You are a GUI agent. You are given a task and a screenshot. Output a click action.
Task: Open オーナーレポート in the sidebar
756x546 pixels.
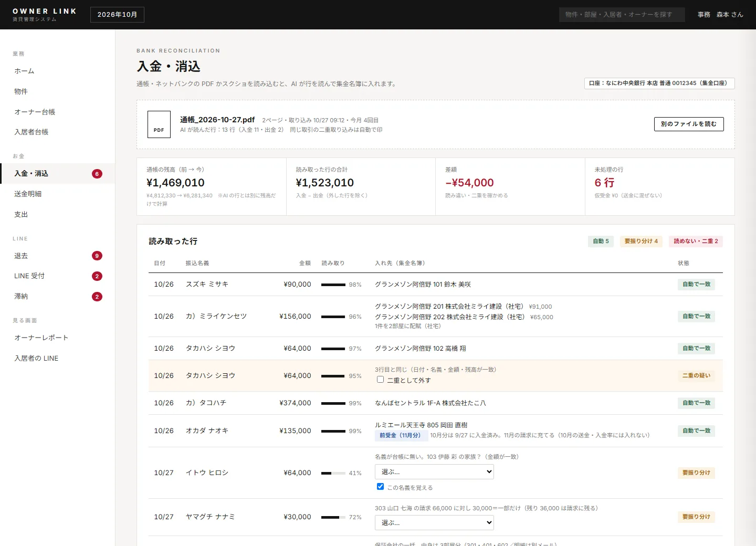coord(57,338)
